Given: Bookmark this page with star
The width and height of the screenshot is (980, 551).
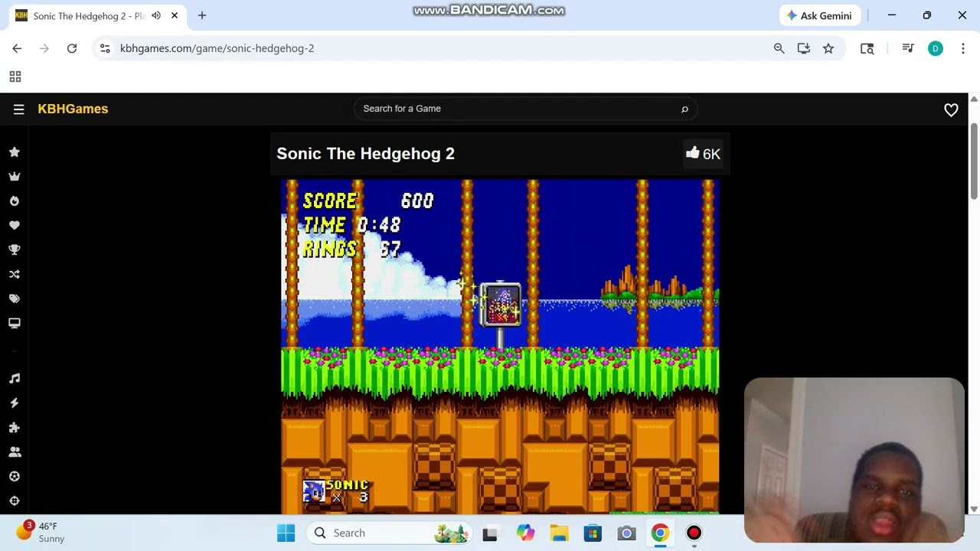Looking at the screenshot, I should [x=828, y=48].
